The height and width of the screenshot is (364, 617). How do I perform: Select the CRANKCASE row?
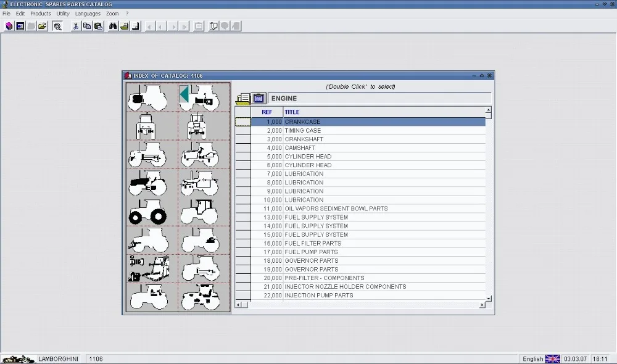368,122
